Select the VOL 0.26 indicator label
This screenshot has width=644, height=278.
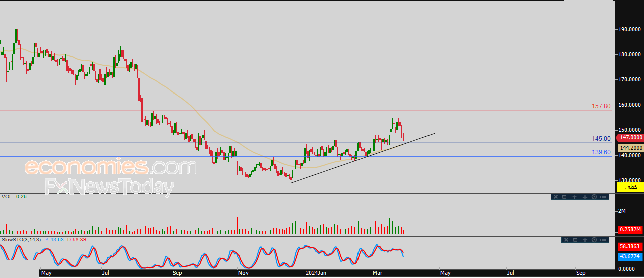click(14, 196)
